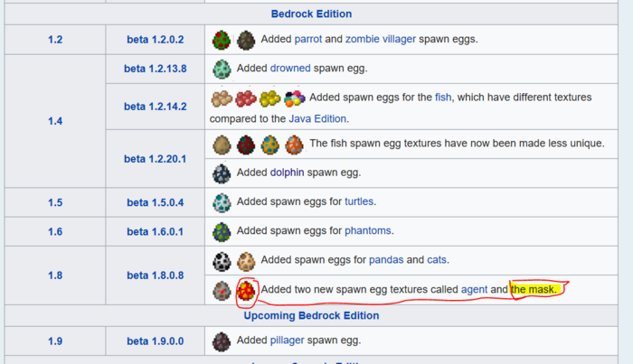Screen dimensions: 633x364
Task: Click the yellow-blue pufferfish spawn egg icon
Action: (270, 145)
